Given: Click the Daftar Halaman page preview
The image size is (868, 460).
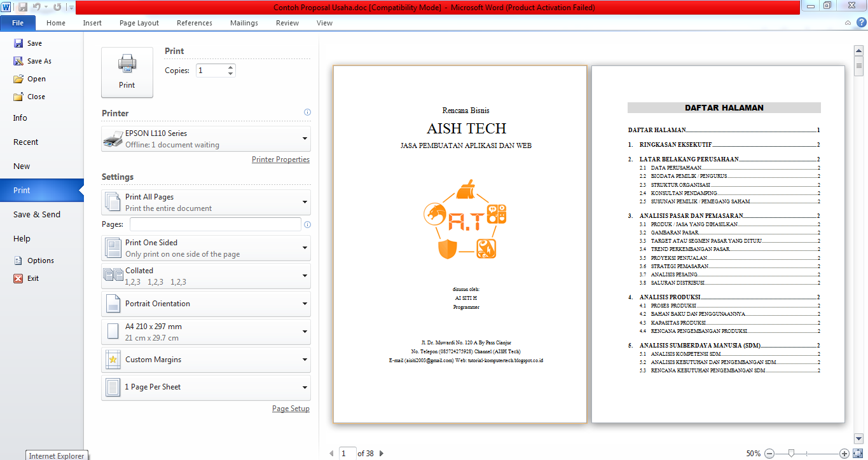Looking at the screenshot, I should (719, 245).
